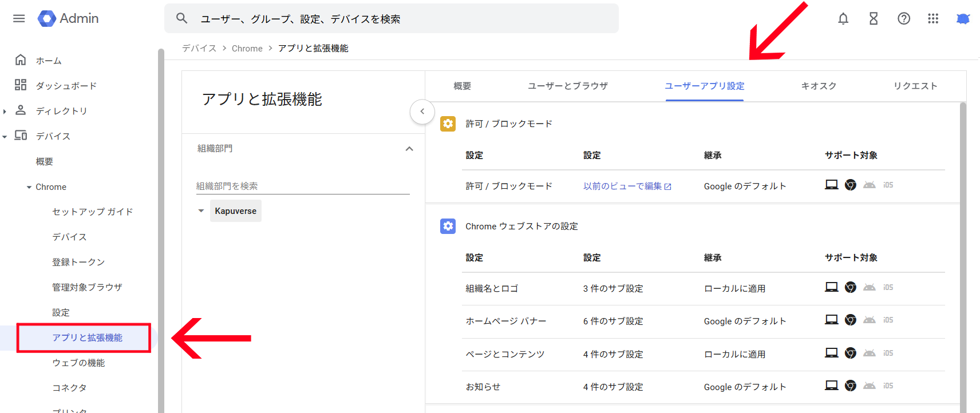Viewport: 980px width, 413px height.
Task: Click the 組織部門を検索 search field
Action: (302, 186)
